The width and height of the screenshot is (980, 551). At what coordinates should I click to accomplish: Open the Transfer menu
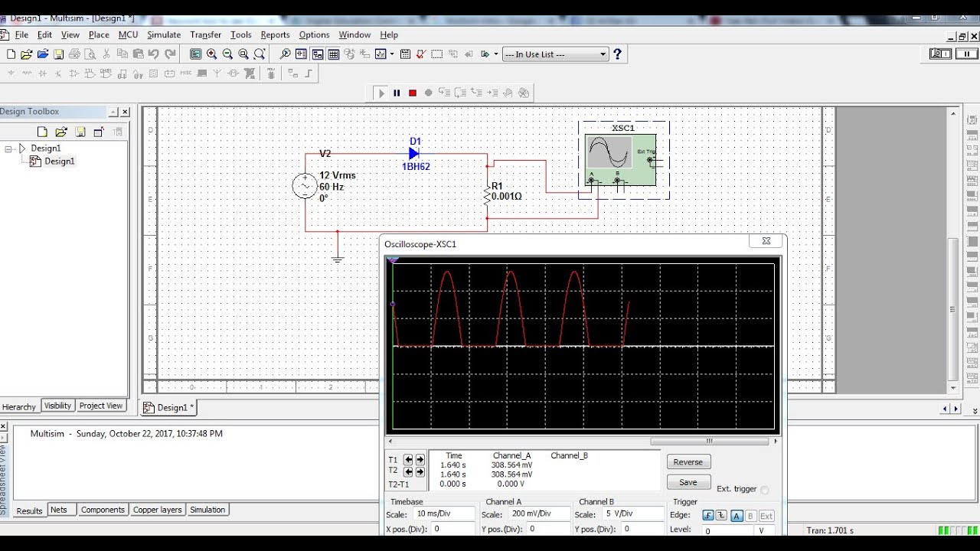pos(205,34)
